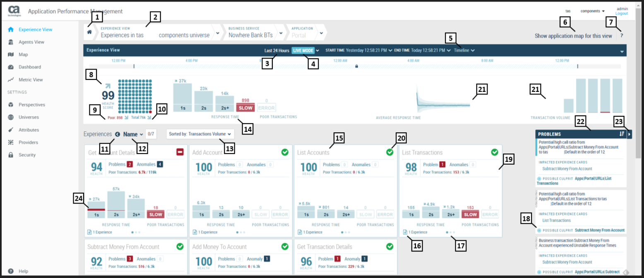Viewport: 644px width, 278px height.
Task: Open the dropdown arrow next to LIVE MODE
Action: 317,50
